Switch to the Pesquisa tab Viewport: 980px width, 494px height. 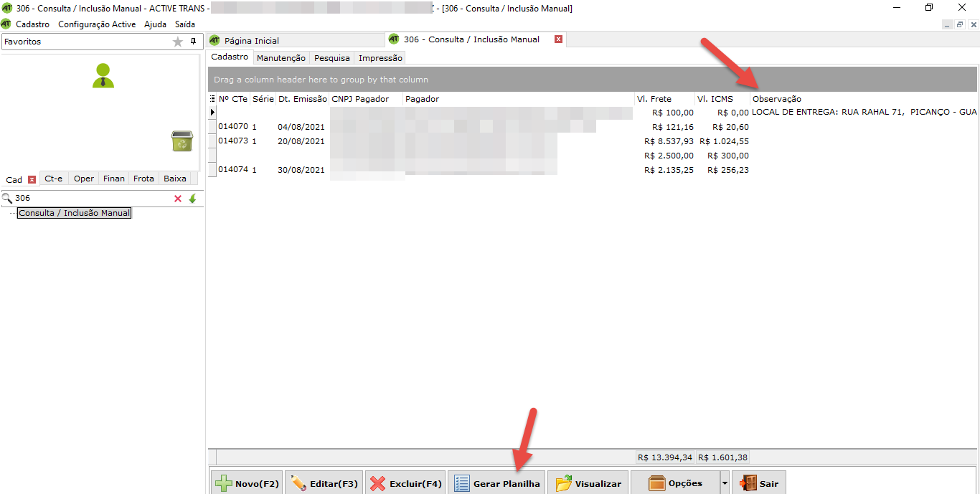[x=332, y=58]
